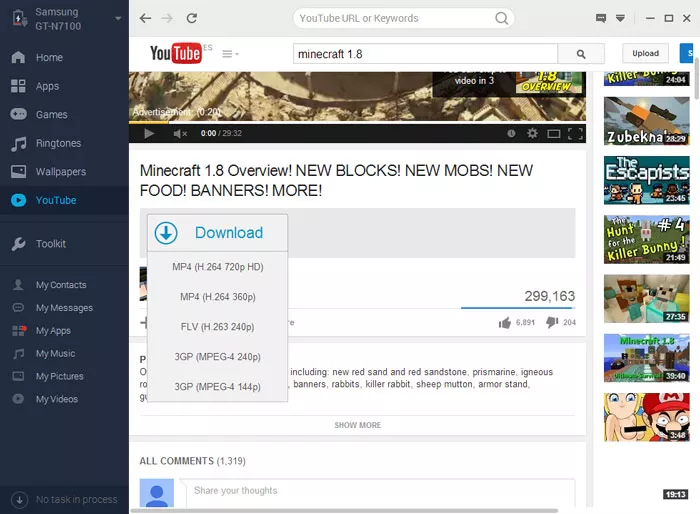The width and height of the screenshot is (700, 514).
Task: Open My Apps
Action: [53, 330]
